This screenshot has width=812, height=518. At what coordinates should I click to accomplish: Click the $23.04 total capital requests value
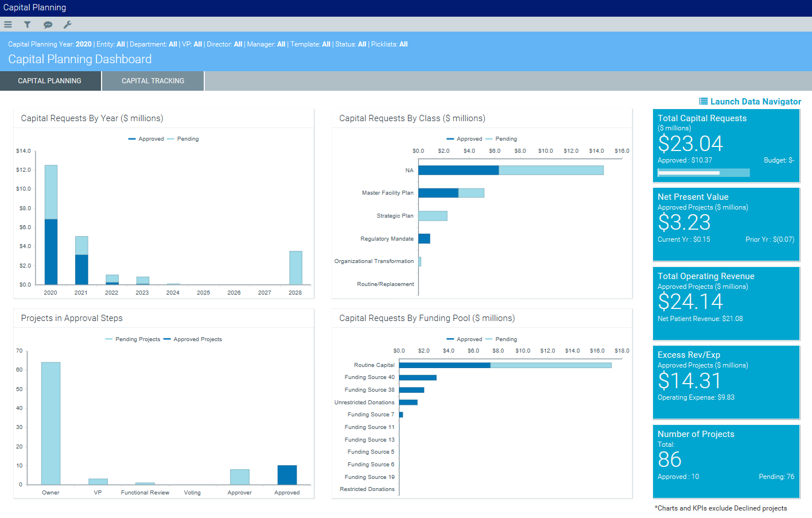(x=690, y=144)
